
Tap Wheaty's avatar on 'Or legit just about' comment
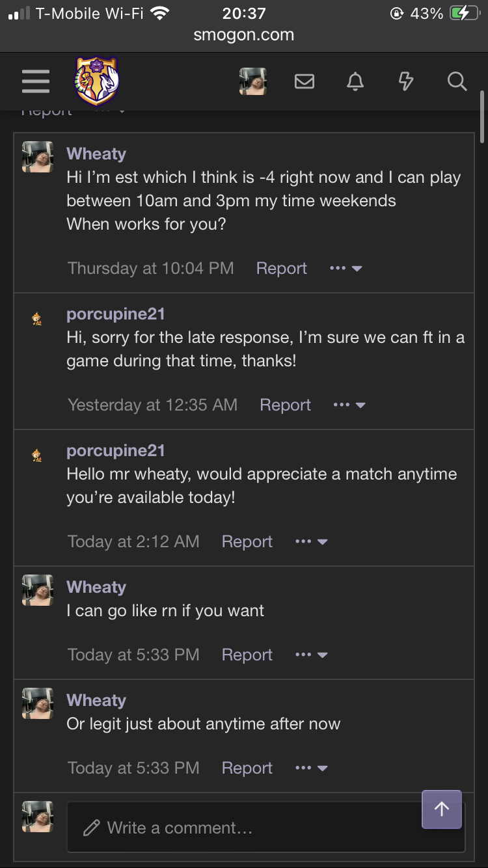click(x=38, y=703)
